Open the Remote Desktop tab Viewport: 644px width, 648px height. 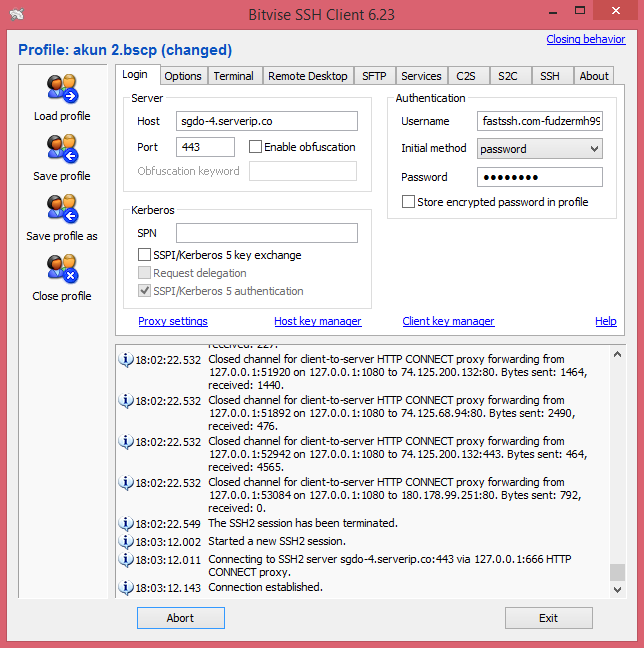pos(308,76)
